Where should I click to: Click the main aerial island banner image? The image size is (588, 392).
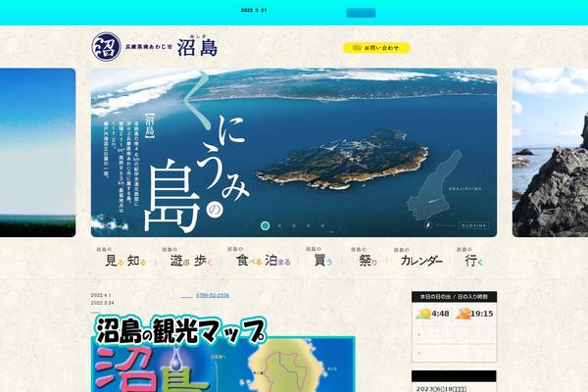pos(294,153)
